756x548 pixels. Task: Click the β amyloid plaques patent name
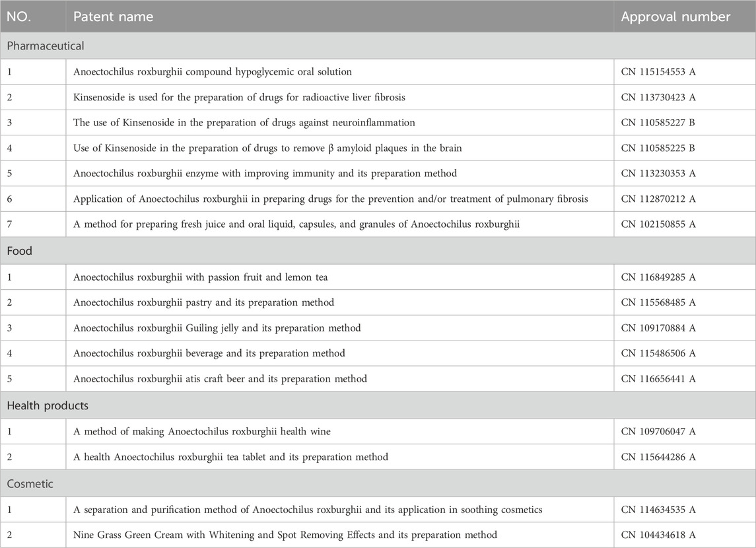point(267,148)
